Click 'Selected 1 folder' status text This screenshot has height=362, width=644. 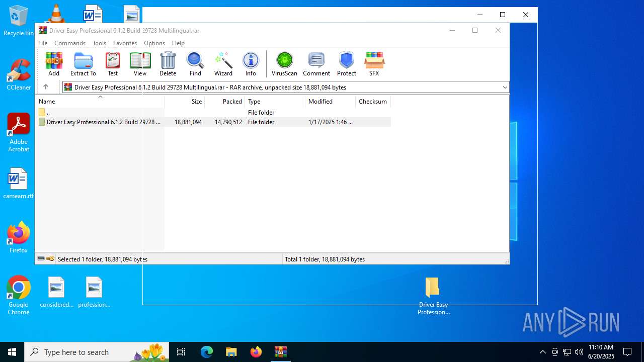pos(103,259)
